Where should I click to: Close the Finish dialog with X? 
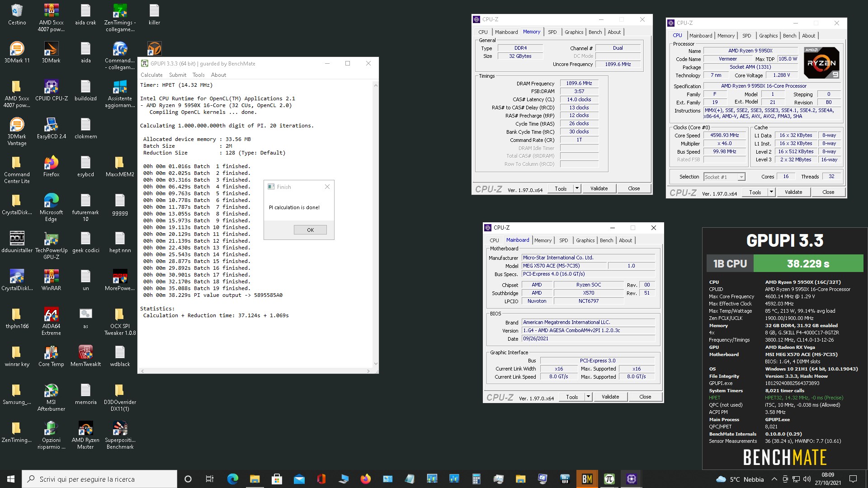tap(327, 187)
